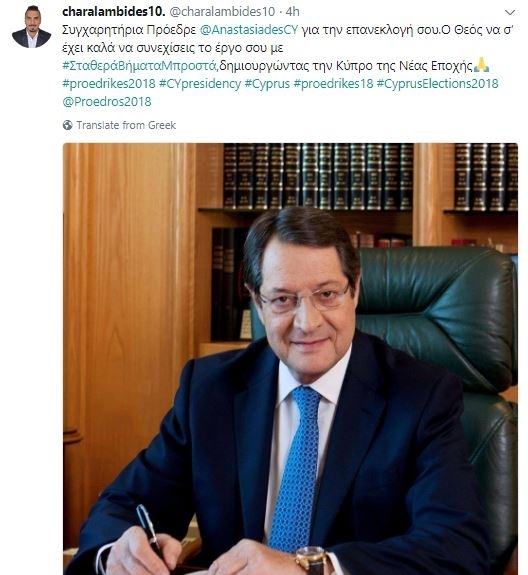Click the charalambides10 profile avatar
The height and width of the screenshot is (575, 528).
point(31,27)
